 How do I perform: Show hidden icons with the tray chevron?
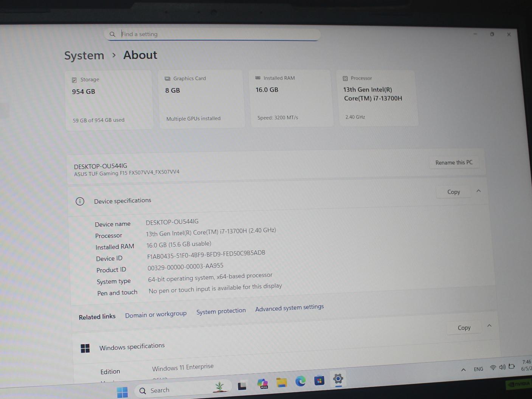(x=463, y=370)
